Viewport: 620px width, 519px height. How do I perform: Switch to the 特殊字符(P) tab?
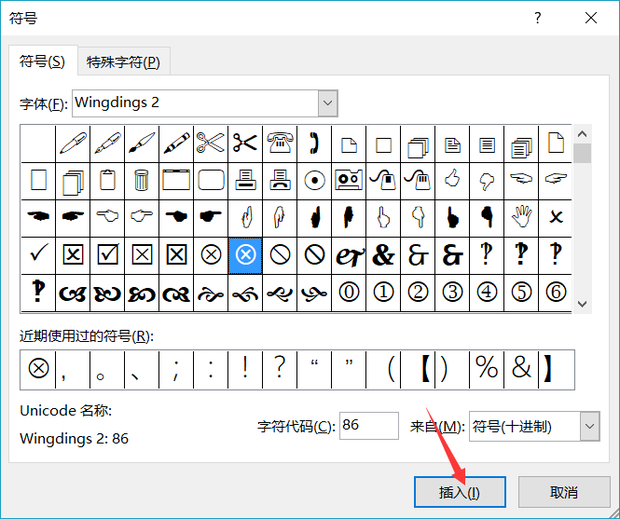(123, 62)
